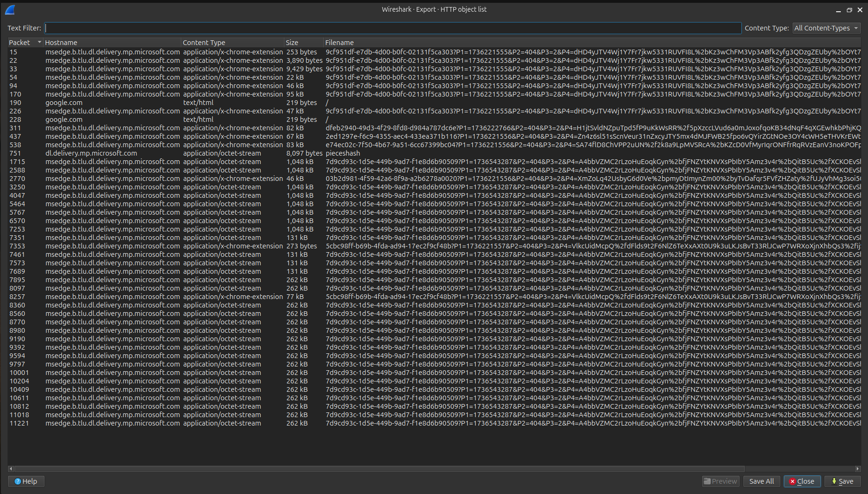The image size is (868, 494).
Task: Select packet 7895 row
Action: (434, 280)
